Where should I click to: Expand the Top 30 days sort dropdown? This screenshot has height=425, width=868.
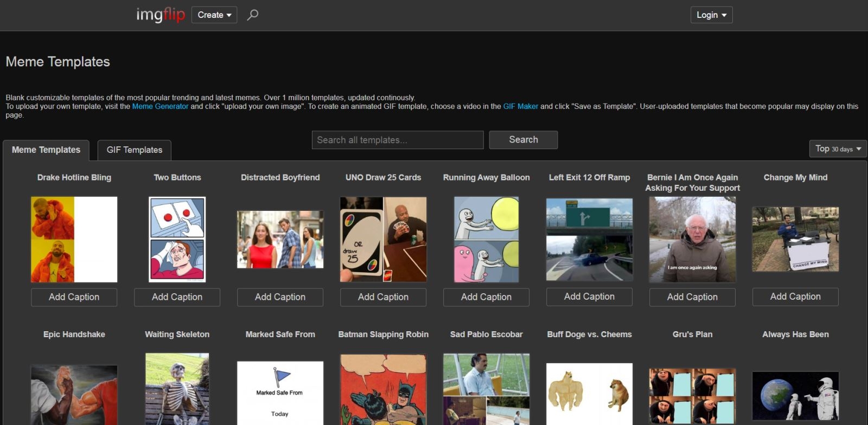point(838,149)
